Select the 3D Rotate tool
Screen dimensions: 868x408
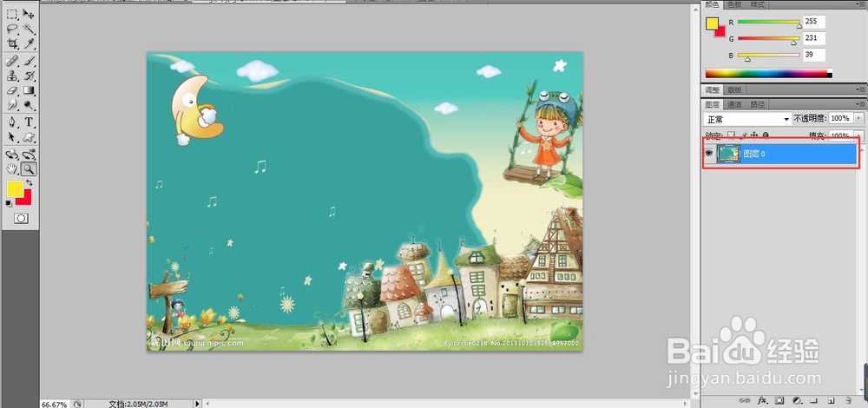click(x=11, y=155)
